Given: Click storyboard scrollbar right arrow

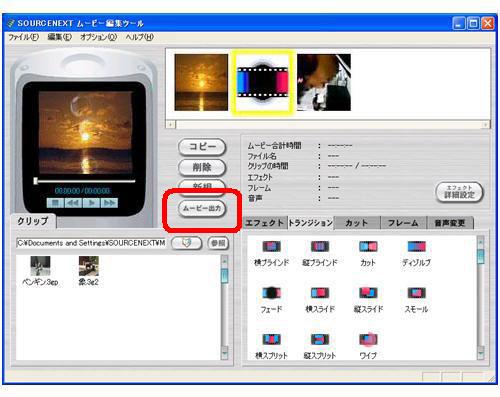Looking at the screenshot, I should coord(486,125).
